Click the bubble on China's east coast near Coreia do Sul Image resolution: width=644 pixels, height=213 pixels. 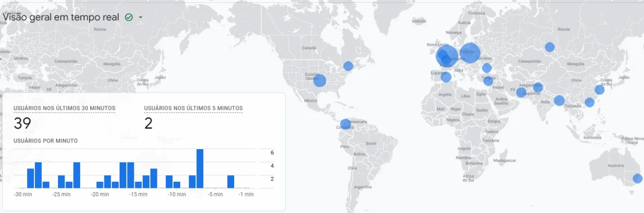(x=599, y=90)
